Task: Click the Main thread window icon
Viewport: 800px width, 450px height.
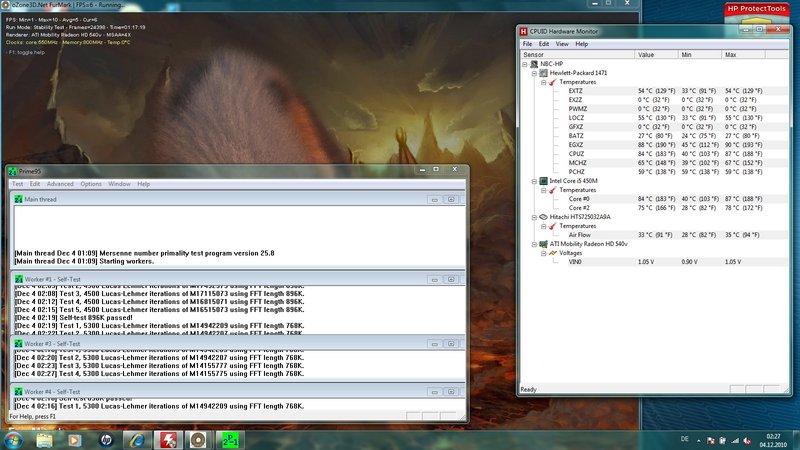Action: pyautogui.click(x=18, y=199)
